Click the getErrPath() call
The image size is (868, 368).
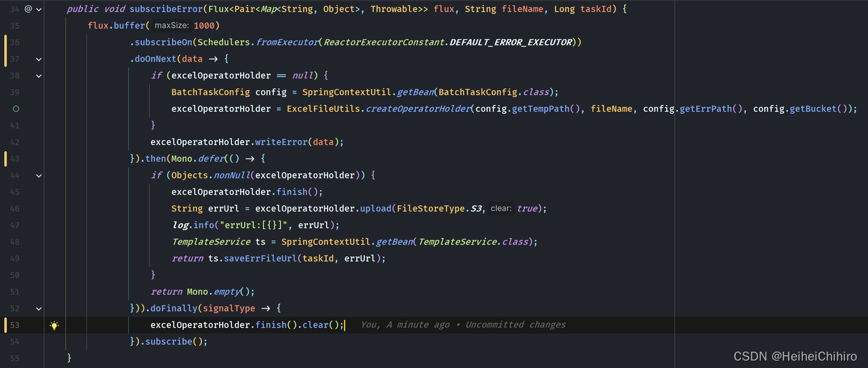tap(711, 109)
